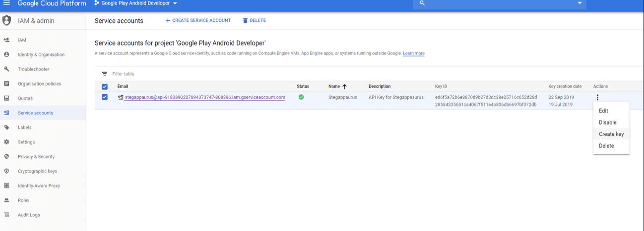644x231 pixels.
Task: Click the Troubleshooter wrench icon
Action: tap(6, 69)
